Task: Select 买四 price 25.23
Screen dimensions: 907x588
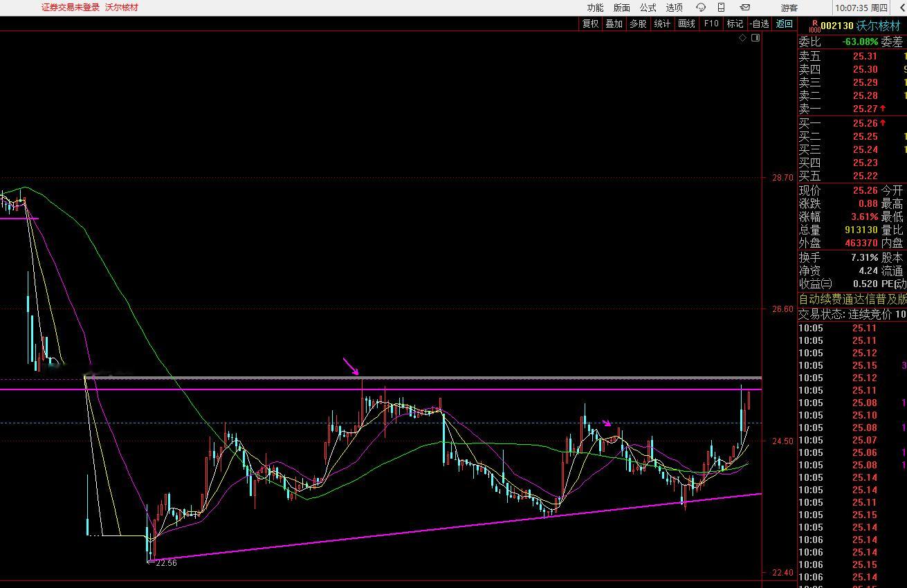Action: pyautogui.click(x=865, y=163)
